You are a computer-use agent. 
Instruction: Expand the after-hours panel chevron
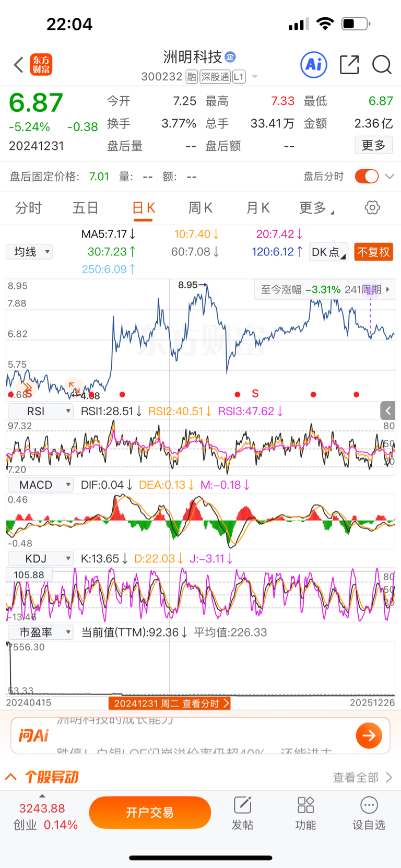pyautogui.click(x=390, y=177)
